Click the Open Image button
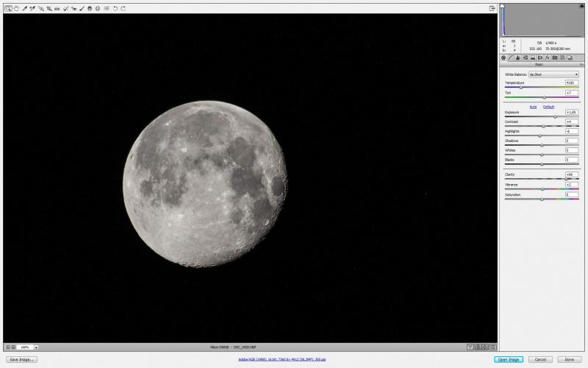 [x=509, y=359]
